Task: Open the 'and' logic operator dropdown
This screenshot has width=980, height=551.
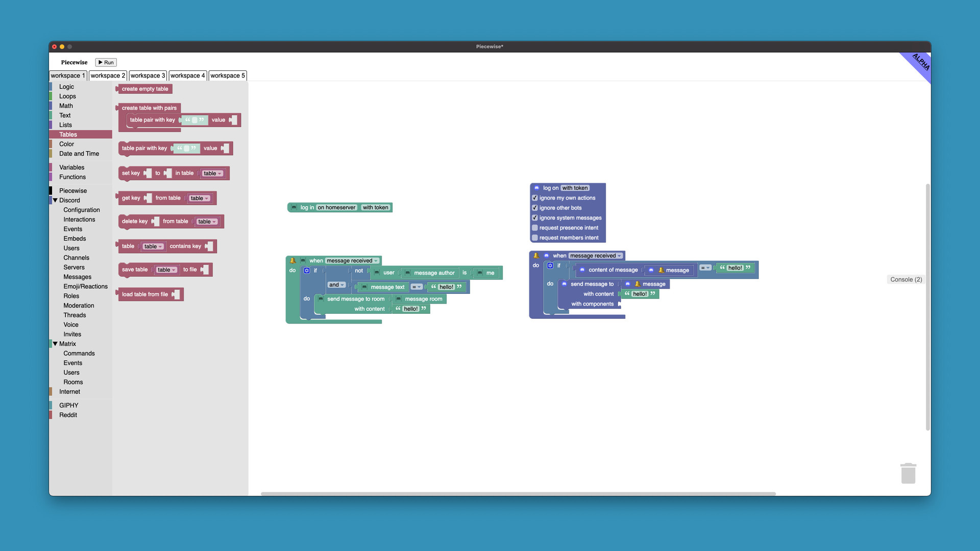Action: (x=336, y=285)
